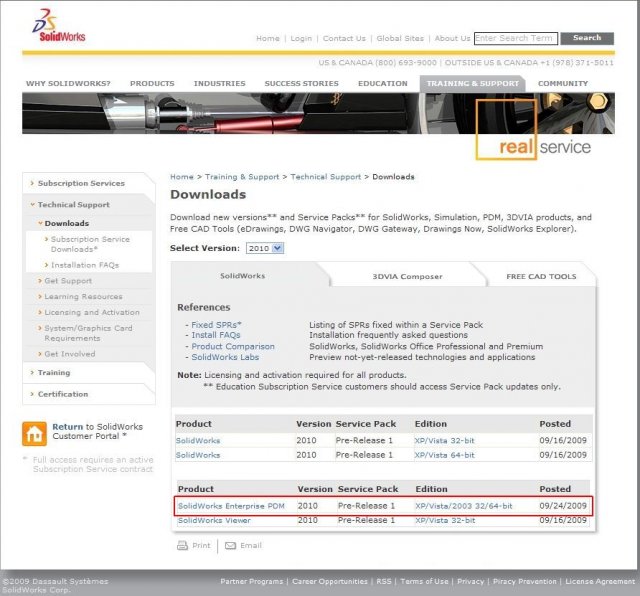
Task: Open the INDUSTRIES menu
Action: [x=220, y=83]
